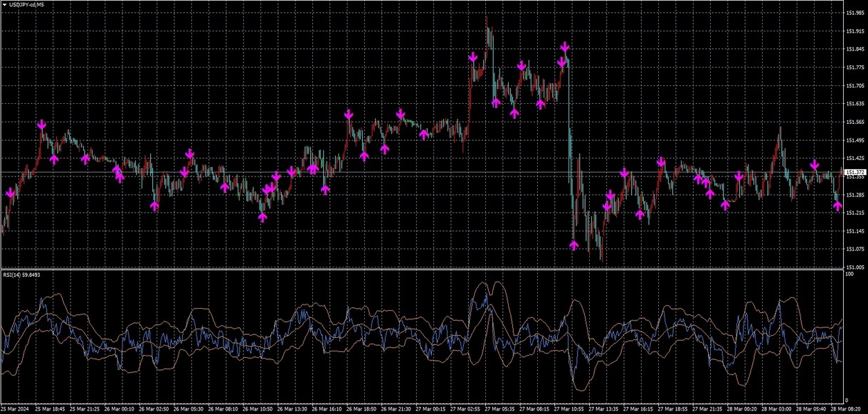The width and height of the screenshot is (868, 414).
Task: Click the 151.425 price axis label
Action: (x=855, y=159)
